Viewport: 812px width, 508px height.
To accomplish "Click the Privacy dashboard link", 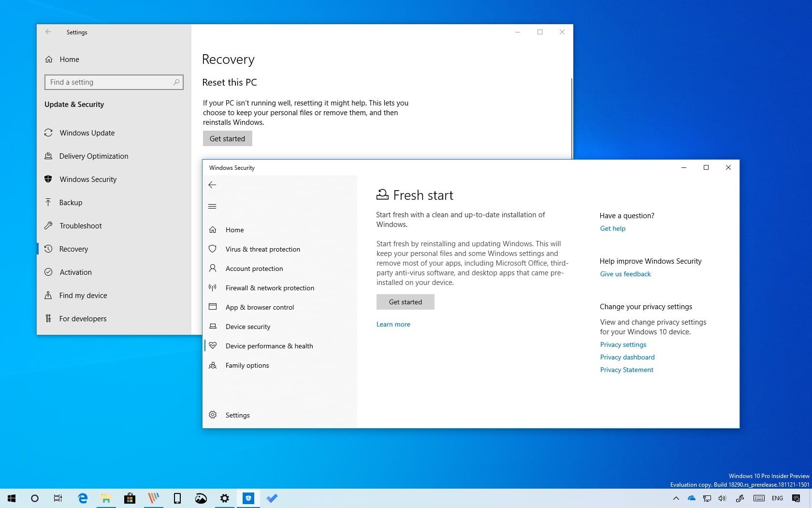I will coord(627,358).
